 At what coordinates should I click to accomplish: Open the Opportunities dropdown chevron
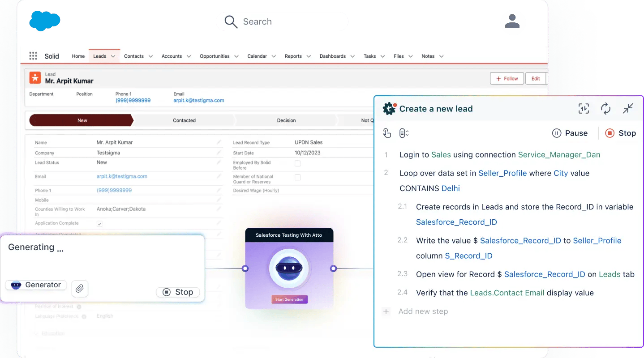(236, 56)
